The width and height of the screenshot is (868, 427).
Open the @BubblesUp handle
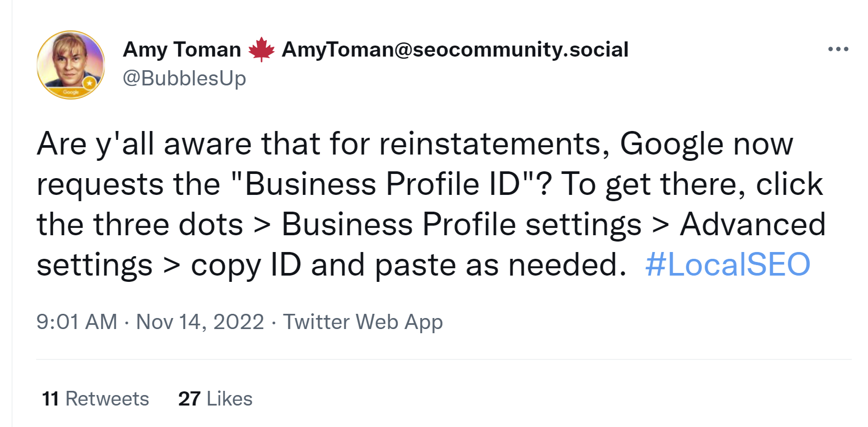[184, 78]
